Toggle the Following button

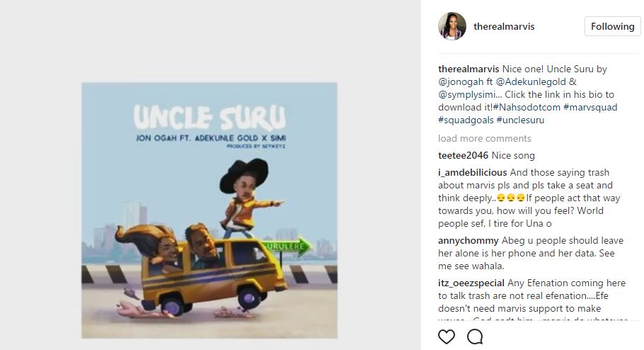[612, 27]
